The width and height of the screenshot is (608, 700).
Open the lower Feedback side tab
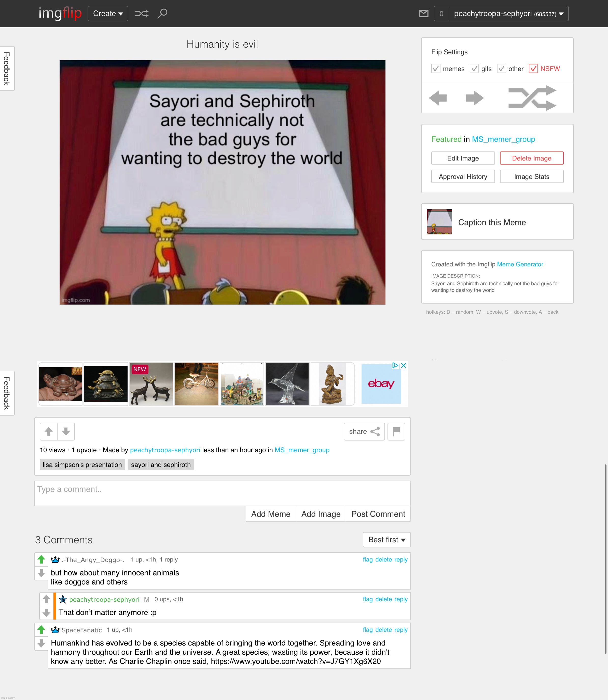tap(7, 393)
